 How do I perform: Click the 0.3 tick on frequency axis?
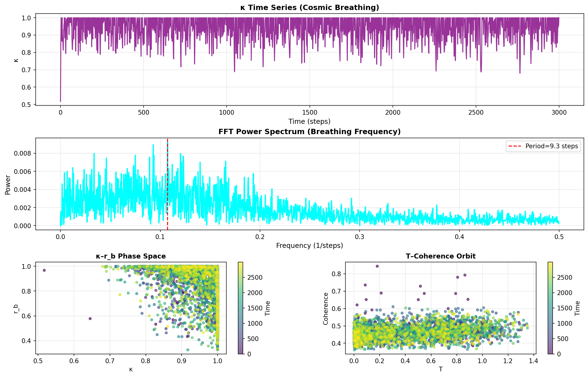coord(359,237)
